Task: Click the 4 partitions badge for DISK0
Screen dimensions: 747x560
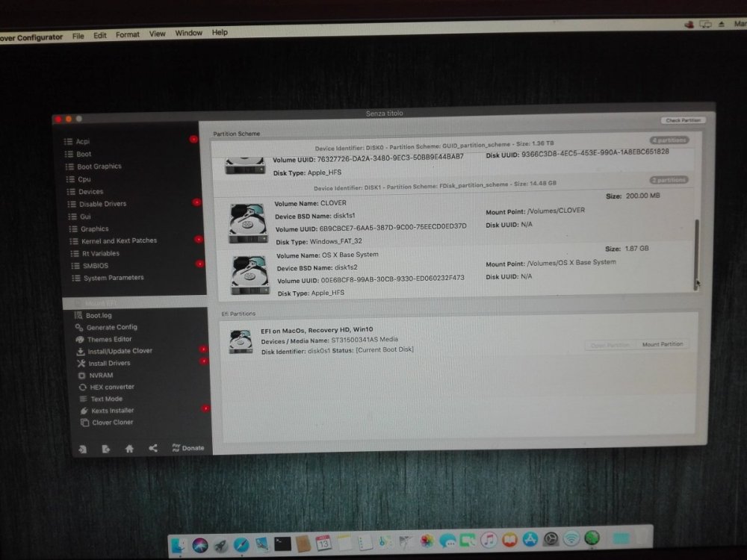Action: (x=669, y=140)
